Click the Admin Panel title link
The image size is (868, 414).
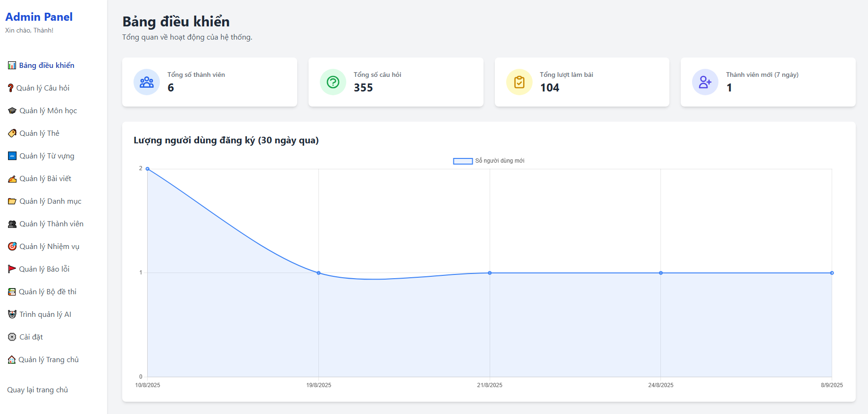tap(39, 17)
